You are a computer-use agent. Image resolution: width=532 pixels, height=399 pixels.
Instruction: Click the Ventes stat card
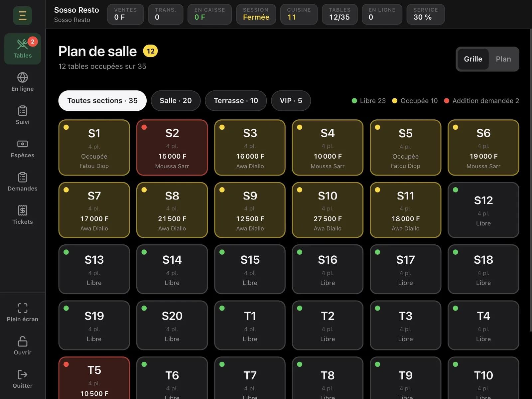(125, 14)
